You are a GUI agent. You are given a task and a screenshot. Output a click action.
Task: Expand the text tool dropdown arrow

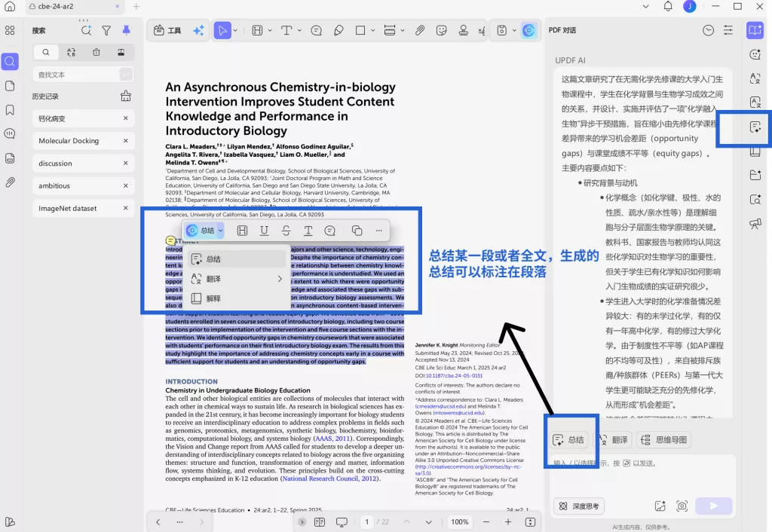click(299, 30)
